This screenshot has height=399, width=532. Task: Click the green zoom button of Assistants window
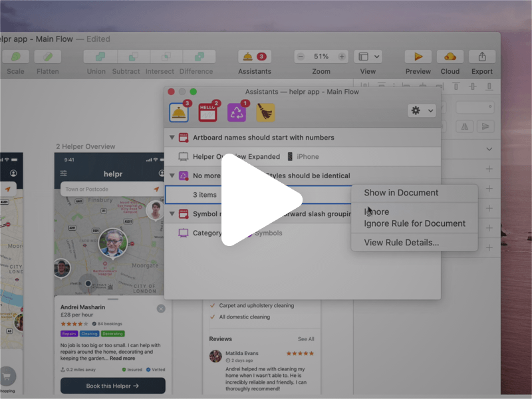pyautogui.click(x=194, y=92)
